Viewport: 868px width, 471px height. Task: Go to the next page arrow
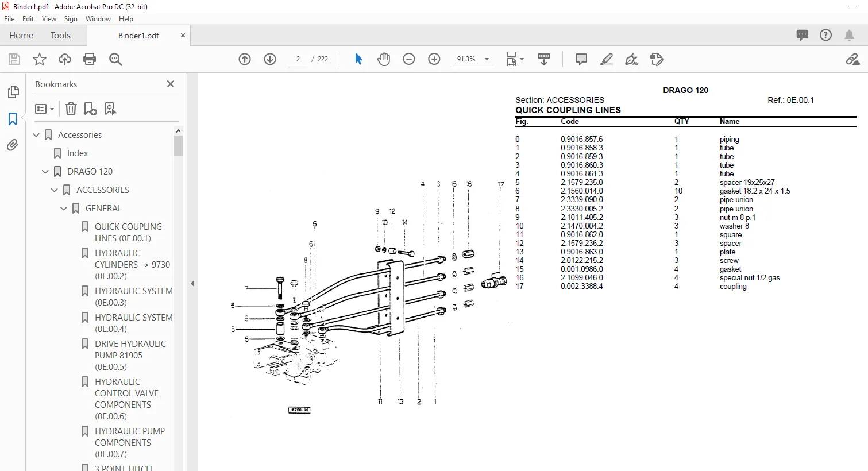click(270, 59)
